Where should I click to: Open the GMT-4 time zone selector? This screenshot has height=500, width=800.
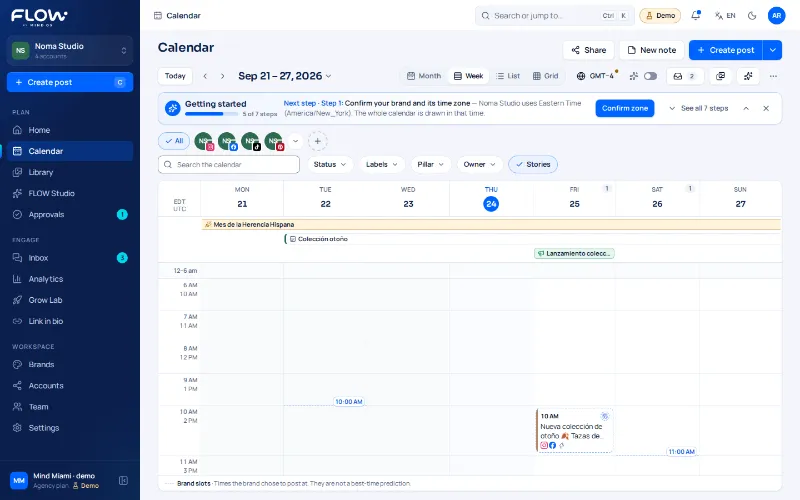597,76
